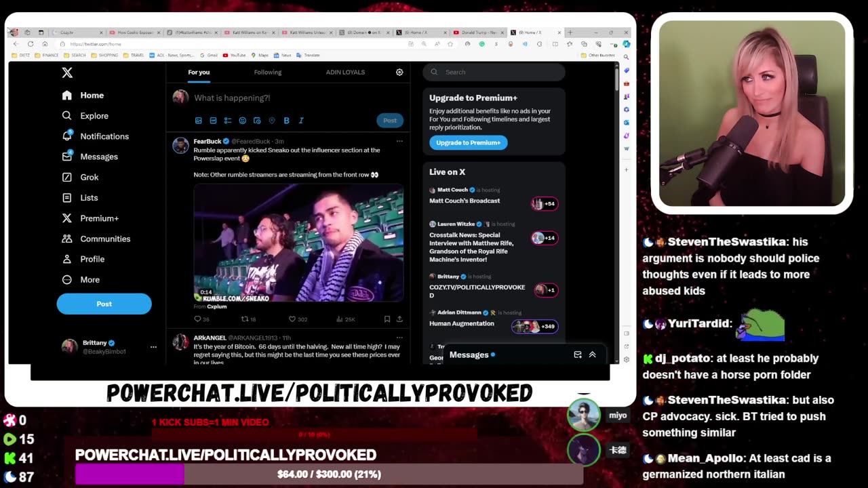This screenshot has width=868, height=488.
Task: Click the composer Post button
Action: tap(390, 121)
